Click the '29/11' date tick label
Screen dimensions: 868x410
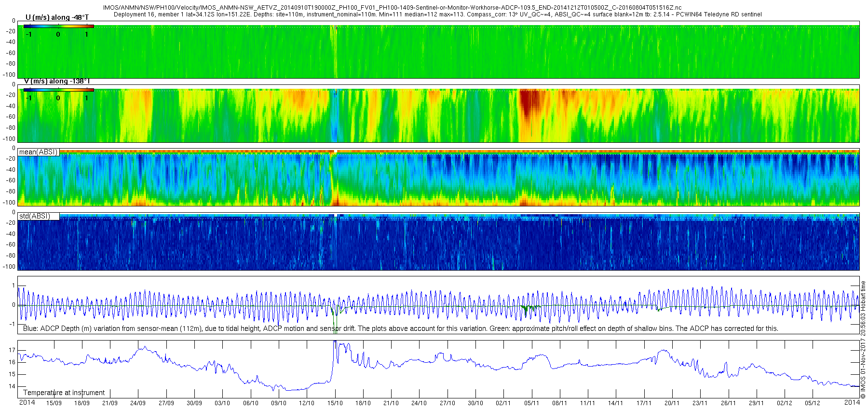coord(757,403)
